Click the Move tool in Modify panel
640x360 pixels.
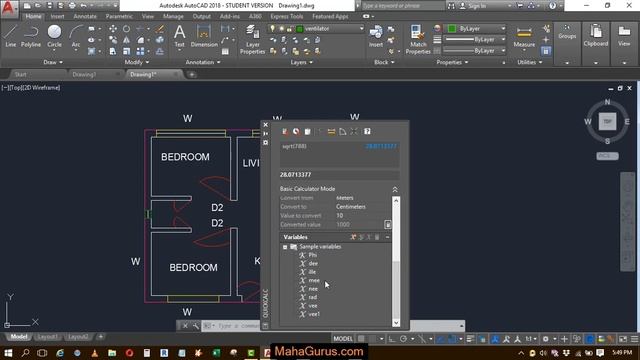click(x=113, y=29)
